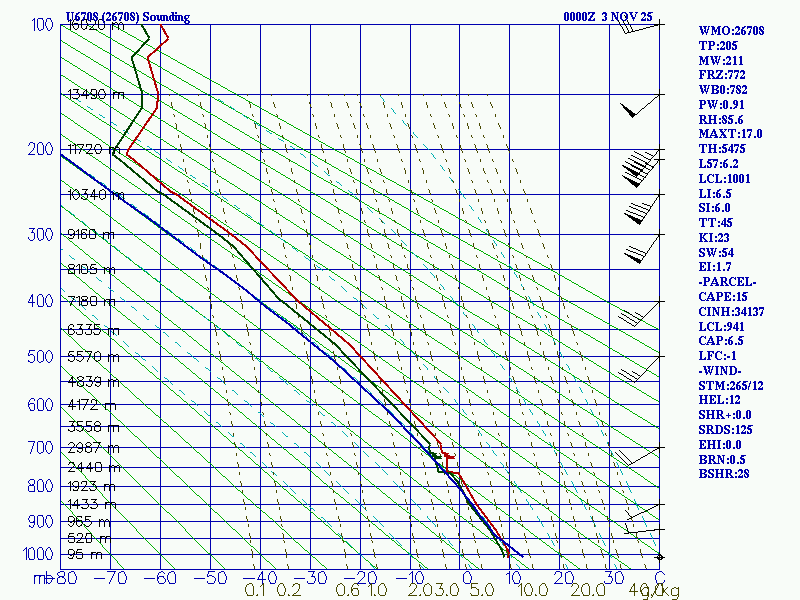
Task: Click the STM:265/12 storm motion value
Action: pyautogui.click(x=731, y=386)
